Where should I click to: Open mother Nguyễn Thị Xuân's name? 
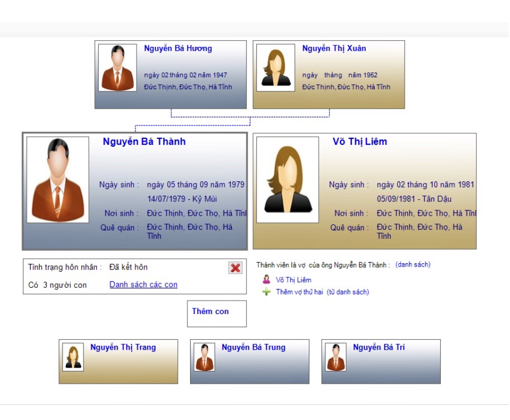pos(334,49)
